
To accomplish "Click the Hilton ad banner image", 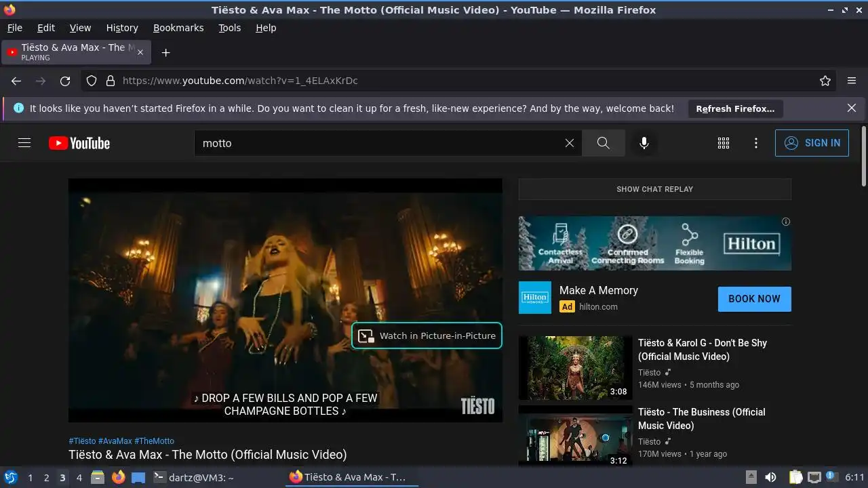I will [x=655, y=243].
